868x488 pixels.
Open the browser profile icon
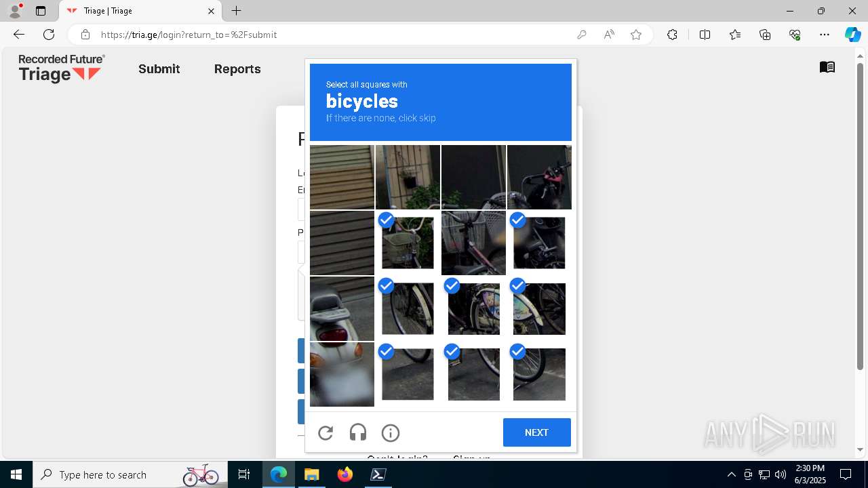point(15,11)
